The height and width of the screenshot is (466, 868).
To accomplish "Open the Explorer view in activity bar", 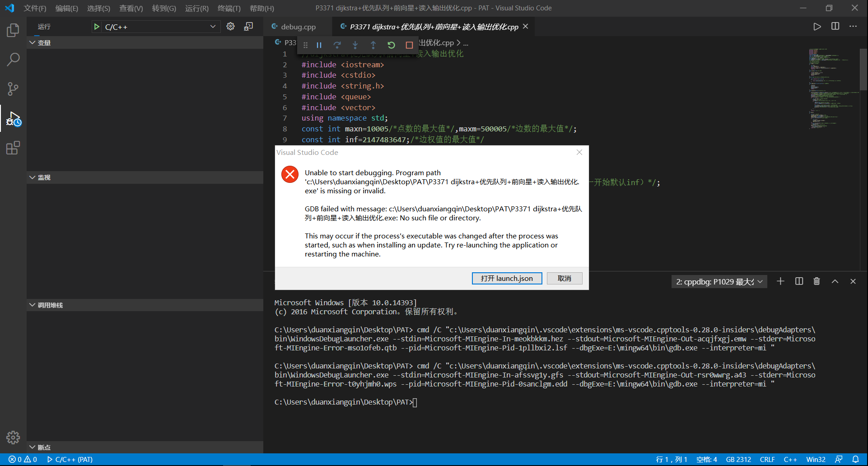I will coord(13,30).
